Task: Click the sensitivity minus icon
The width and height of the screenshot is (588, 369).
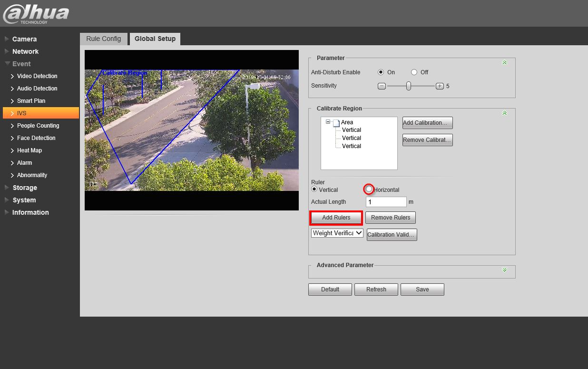Action: (x=382, y=86)
